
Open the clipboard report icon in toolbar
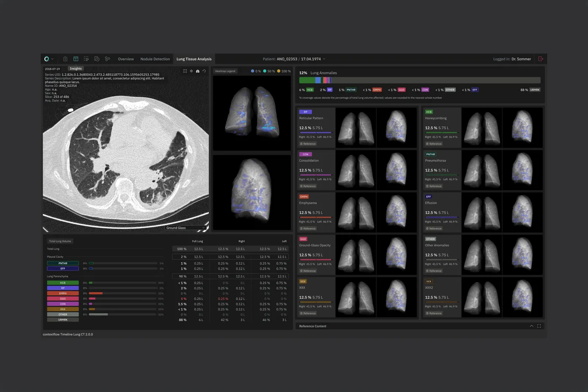pos(65,59)
